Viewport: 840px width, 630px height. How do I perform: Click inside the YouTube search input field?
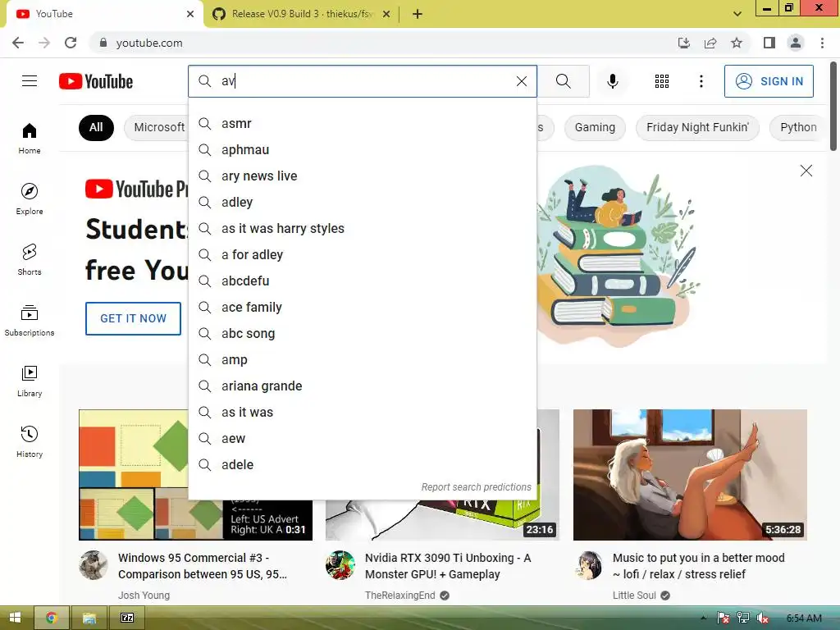[364, 81]
